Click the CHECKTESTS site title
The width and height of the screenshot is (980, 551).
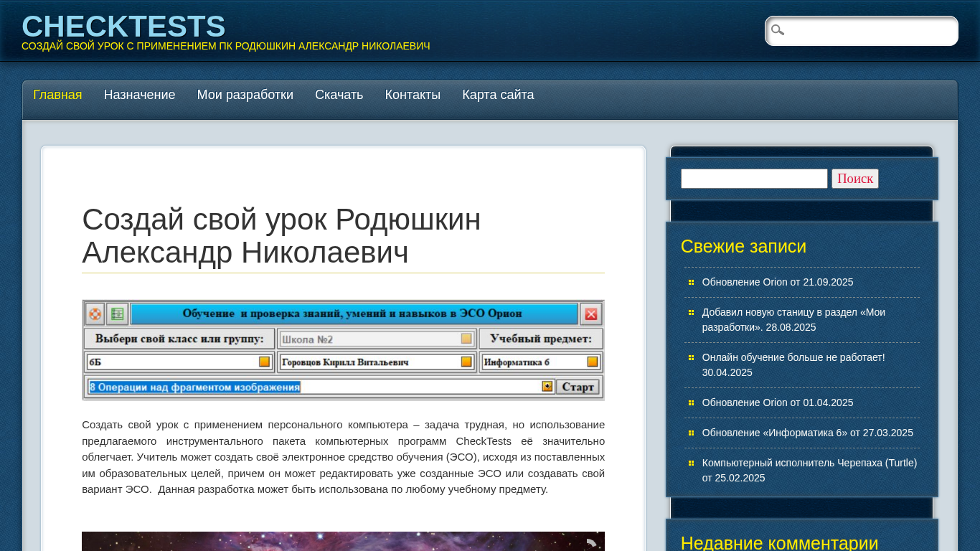click(123, 27)
